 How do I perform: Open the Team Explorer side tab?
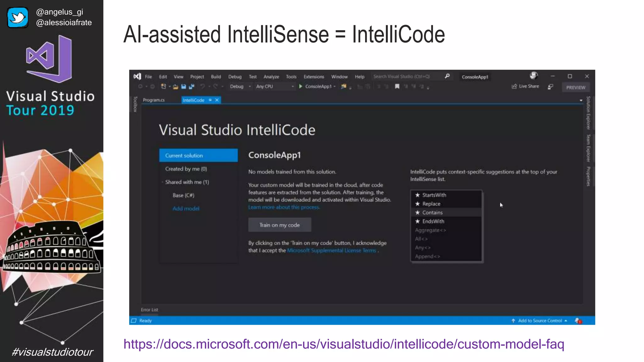click(x=588, y=148)
